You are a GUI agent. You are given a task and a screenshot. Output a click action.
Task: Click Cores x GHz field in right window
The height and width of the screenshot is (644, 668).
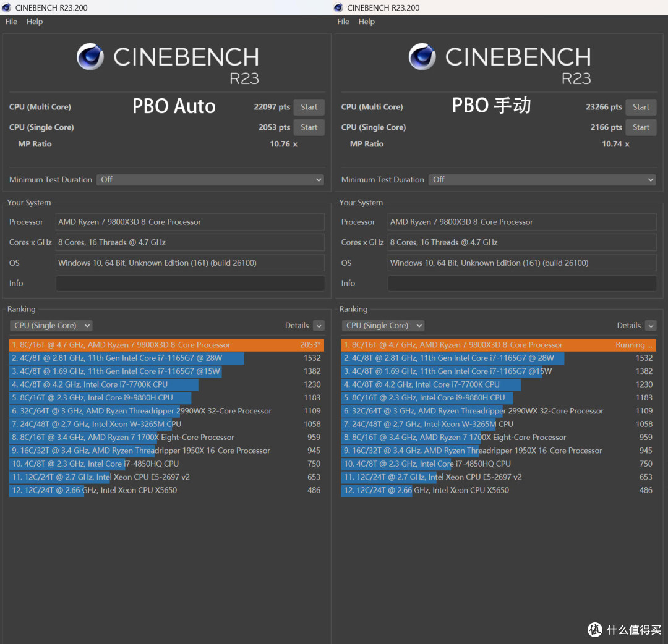(522, 242)
